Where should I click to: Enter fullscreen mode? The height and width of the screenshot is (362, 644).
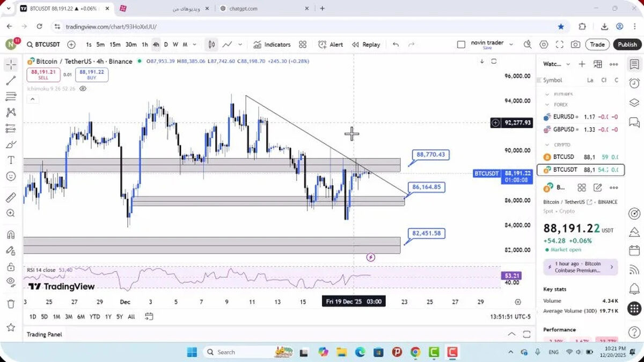[x=560, y=45]
